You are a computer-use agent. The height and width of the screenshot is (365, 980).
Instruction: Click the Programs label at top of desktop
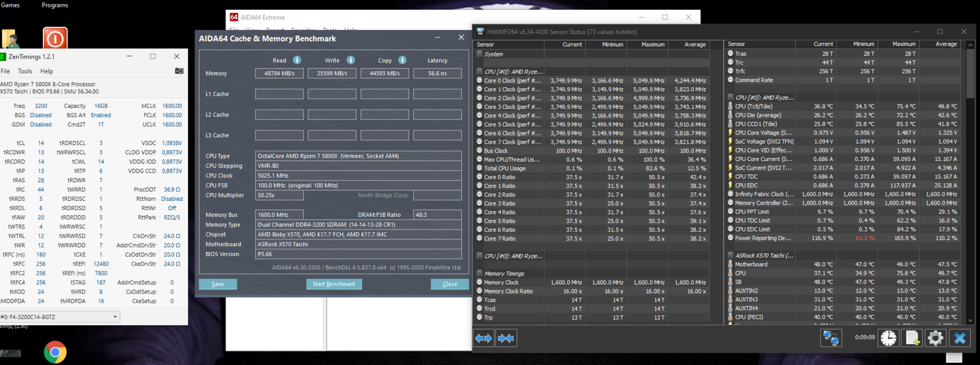click(x=55, y=5)
